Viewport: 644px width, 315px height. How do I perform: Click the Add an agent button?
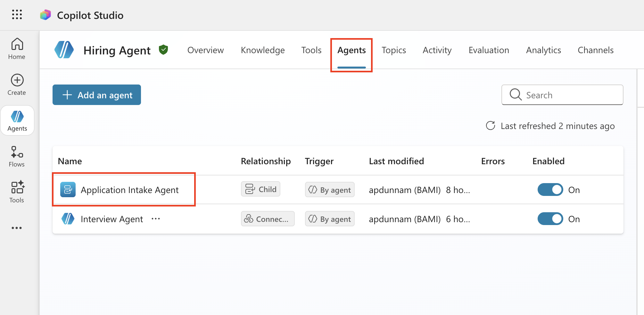pos(97,95)
